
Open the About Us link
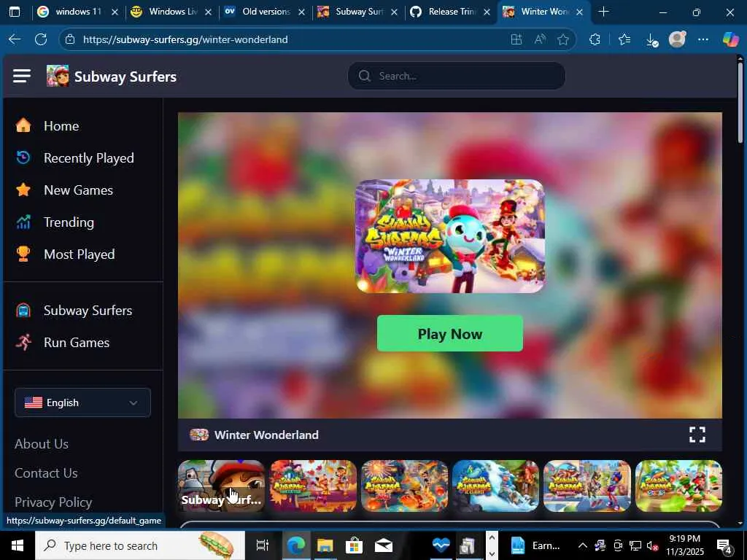42,444
